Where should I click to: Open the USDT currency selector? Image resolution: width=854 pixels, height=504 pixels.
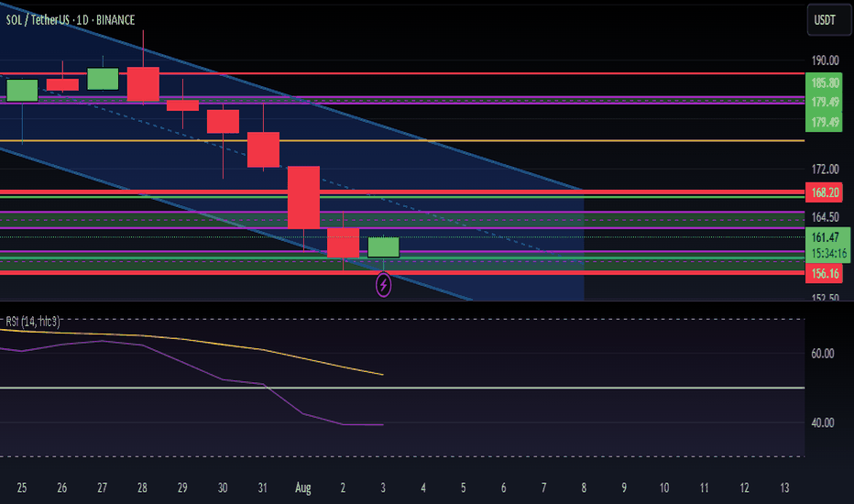tap(828, 20)
